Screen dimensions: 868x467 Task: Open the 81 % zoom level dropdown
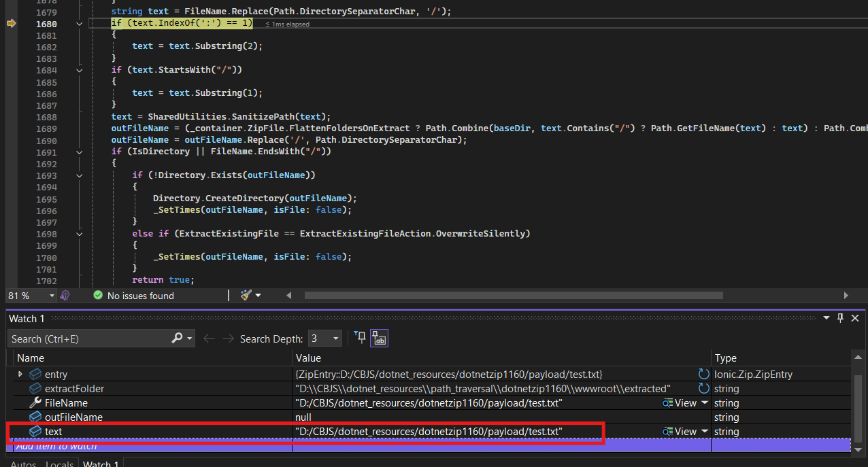(52, 296)
